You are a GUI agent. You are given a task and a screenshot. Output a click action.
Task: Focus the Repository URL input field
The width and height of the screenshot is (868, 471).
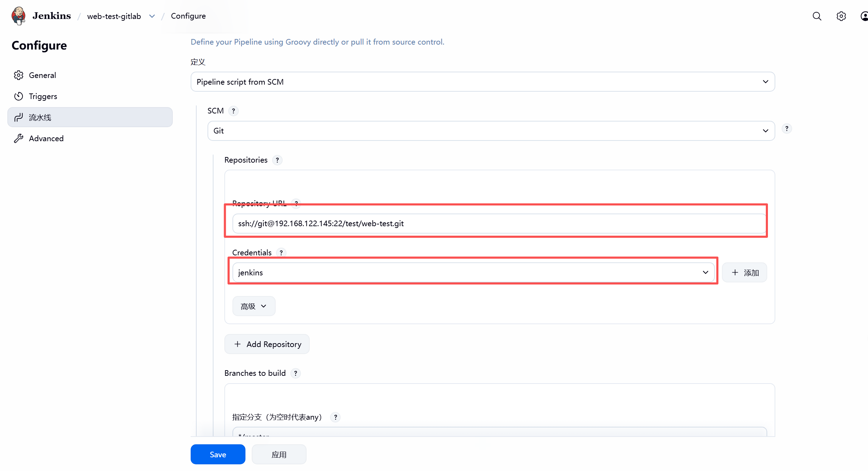(499, 224)
